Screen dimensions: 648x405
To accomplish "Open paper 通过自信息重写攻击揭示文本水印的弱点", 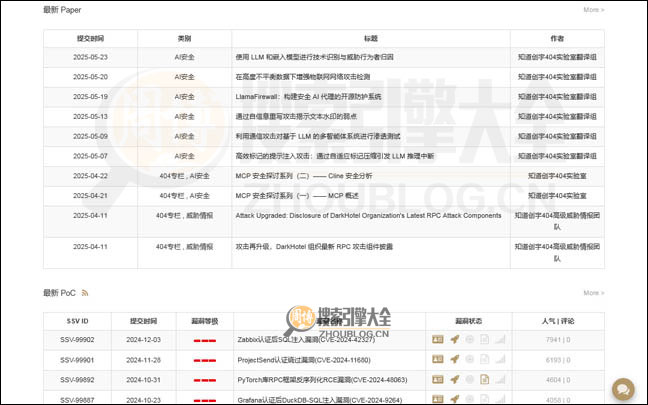I will pos(296,117).
